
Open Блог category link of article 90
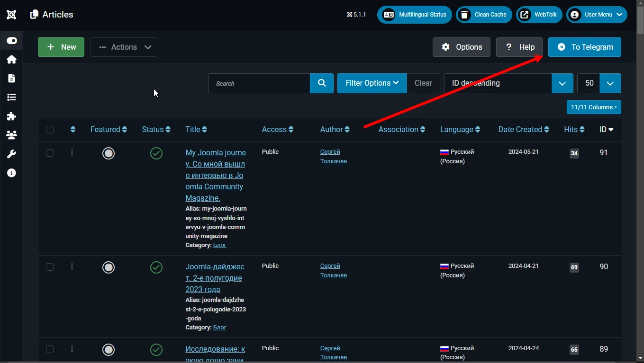pos(220,328)
